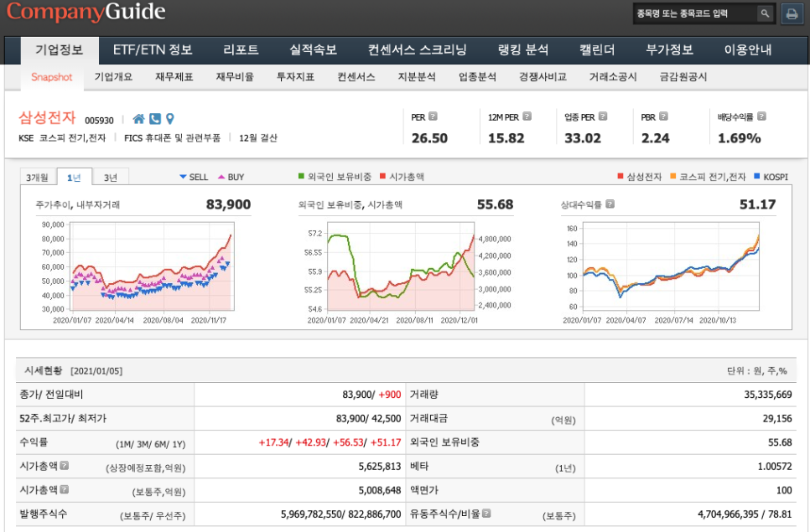Open the 업종 PER help icon

click(603, 116)
